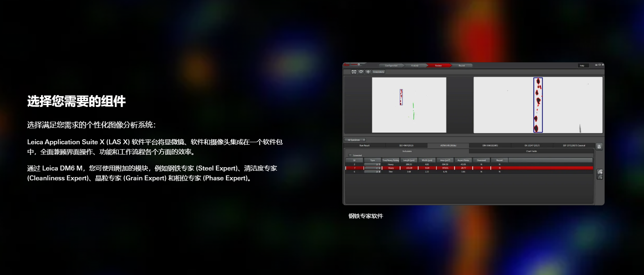
Task: Select the highlighted row with Id 7
Action: [x=469, y=168]
